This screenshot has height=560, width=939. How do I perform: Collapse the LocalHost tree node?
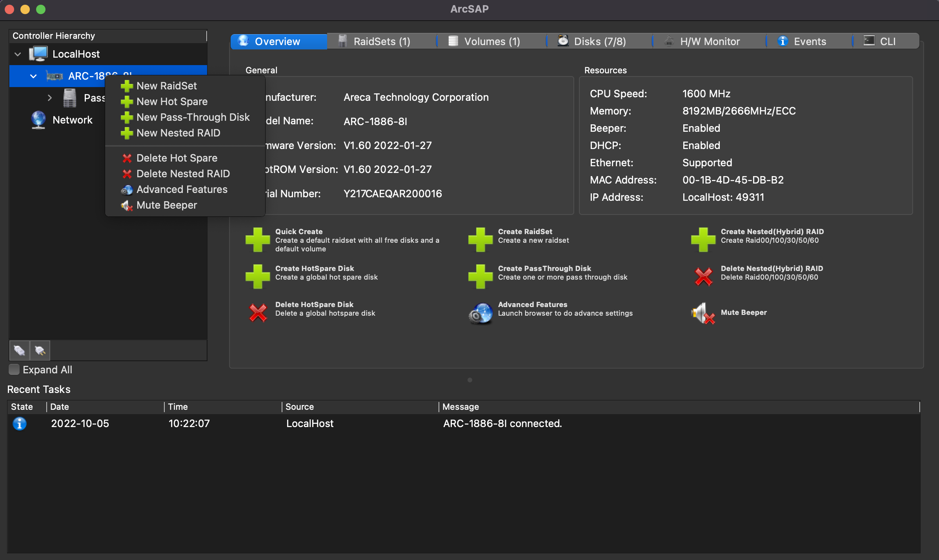(x=18, y=54)
